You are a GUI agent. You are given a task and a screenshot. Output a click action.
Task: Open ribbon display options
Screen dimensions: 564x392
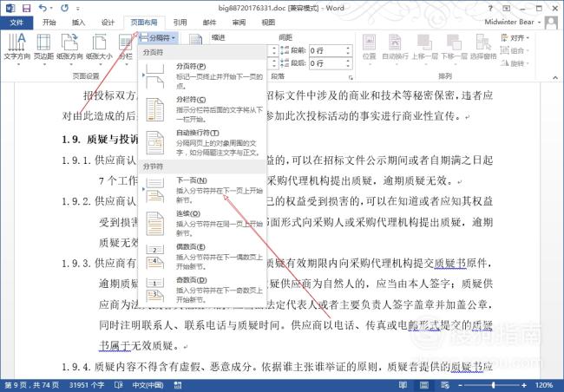pyautogui.click(x=507, y=8)
